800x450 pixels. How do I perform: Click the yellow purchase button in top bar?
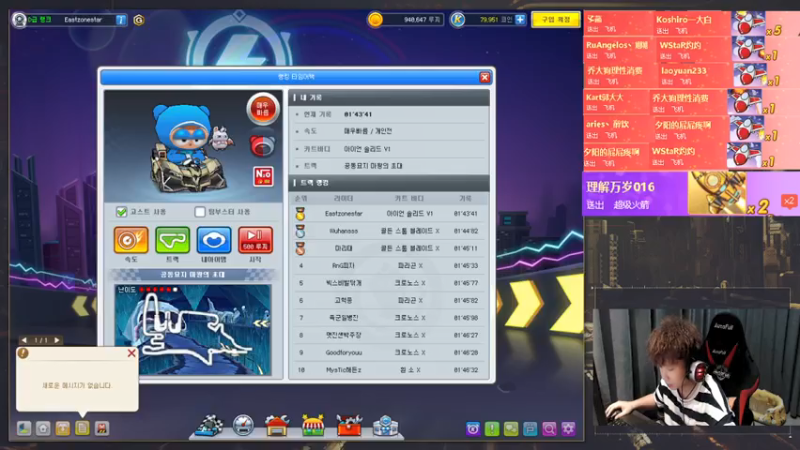click(556, 19)
